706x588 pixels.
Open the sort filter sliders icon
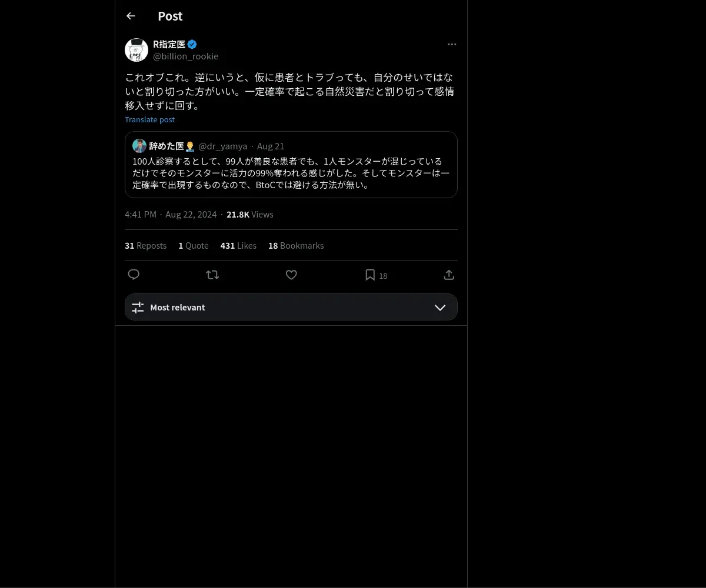coord(138,308)
